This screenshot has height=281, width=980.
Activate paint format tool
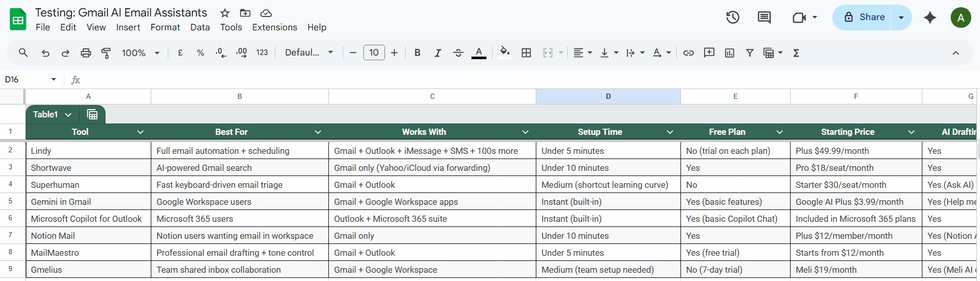[x=106, y=52]
